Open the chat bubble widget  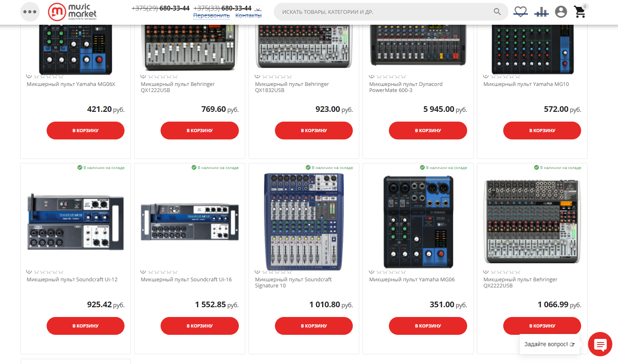[x=600, y=344]
